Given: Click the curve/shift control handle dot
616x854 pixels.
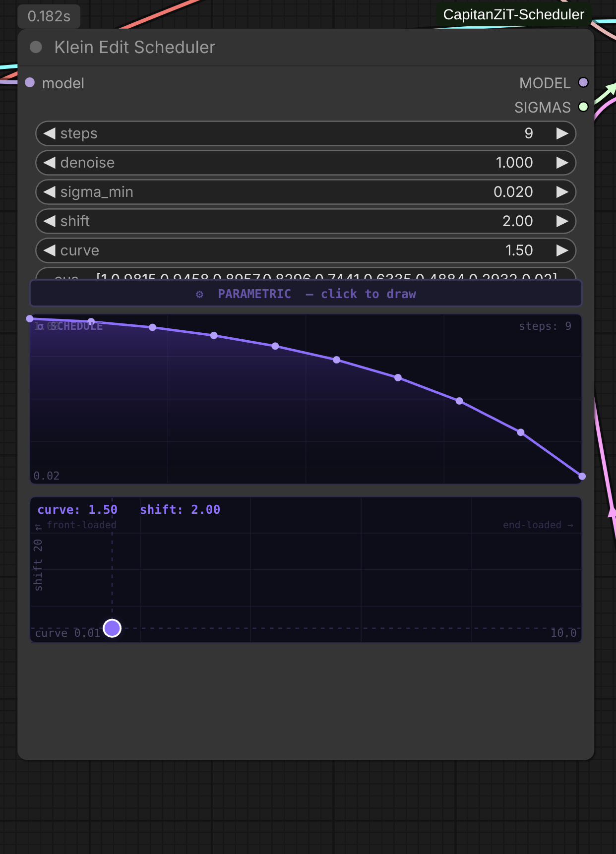Looking at the screenshot, I should pos(112,628).
